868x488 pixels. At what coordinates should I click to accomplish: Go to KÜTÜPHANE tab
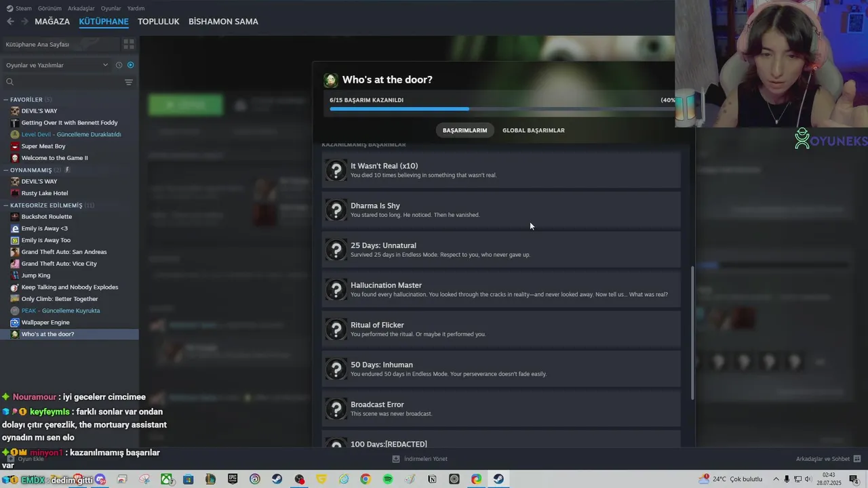(x=104, y=22)
